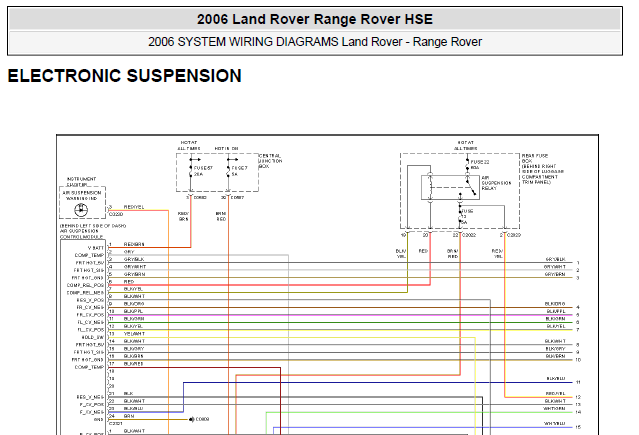Click the HOT IN ON label
This screenshot has width=639, height=435.
[226, 148]
